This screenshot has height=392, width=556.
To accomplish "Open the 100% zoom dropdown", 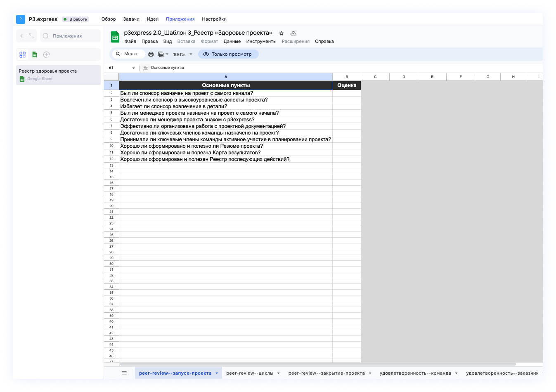I will (182, 54).
